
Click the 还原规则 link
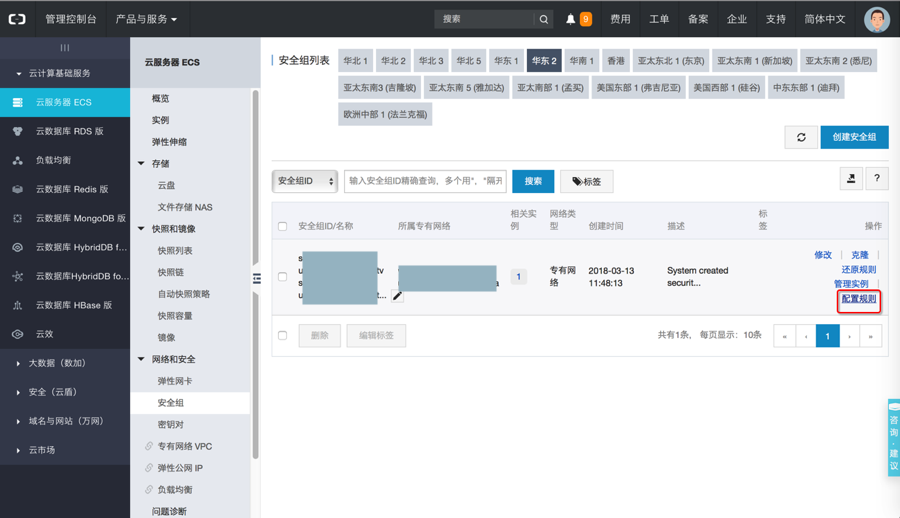pyautogui.click(x=859, y=269)
